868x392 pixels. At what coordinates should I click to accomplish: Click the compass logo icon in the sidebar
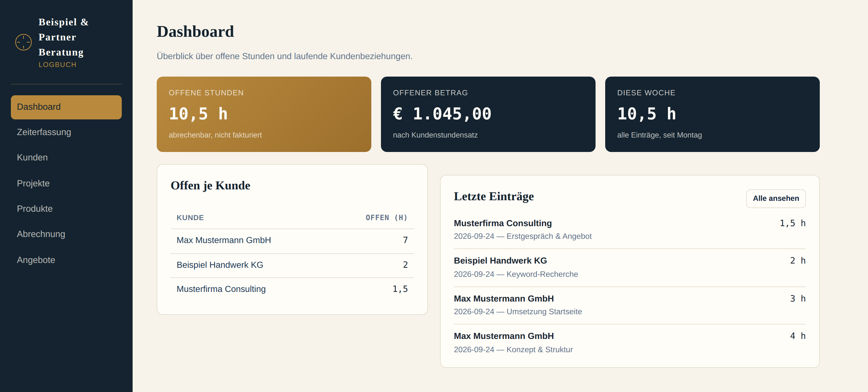(24, 42)
